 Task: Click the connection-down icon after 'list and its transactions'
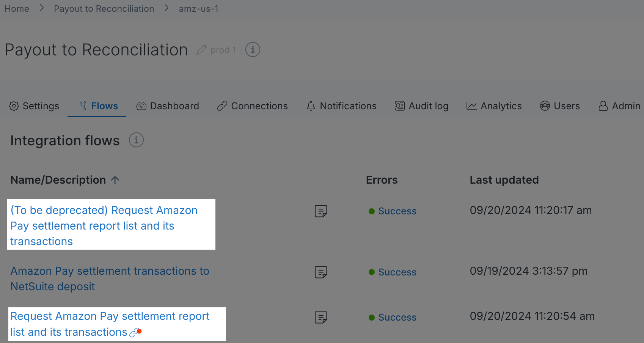coord(135,333)
